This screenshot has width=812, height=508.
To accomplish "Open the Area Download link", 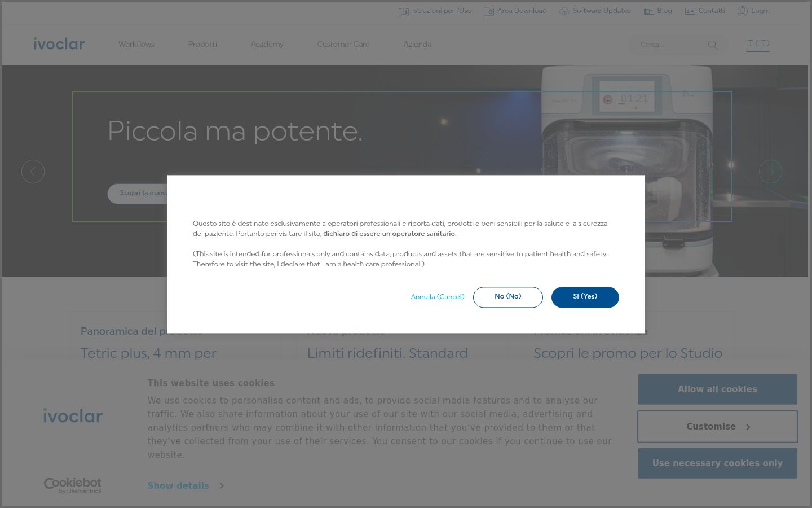I will coord(522,11).
